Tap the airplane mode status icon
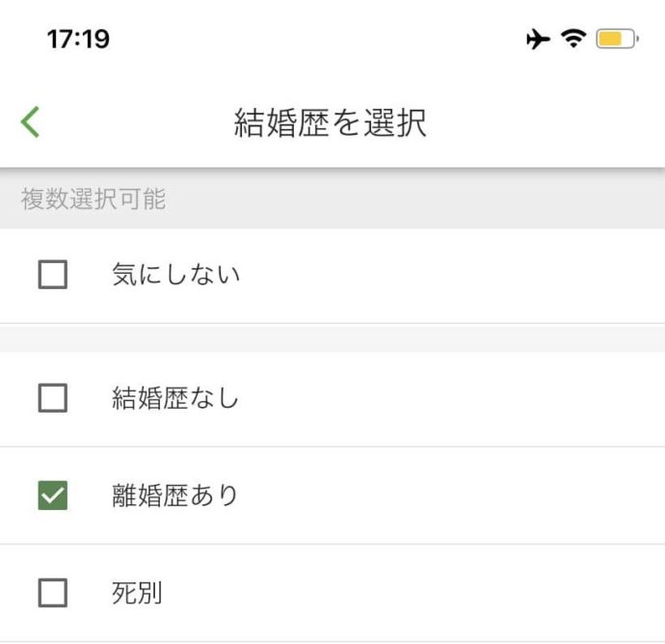665x644 pixels. tap(538, 39)
